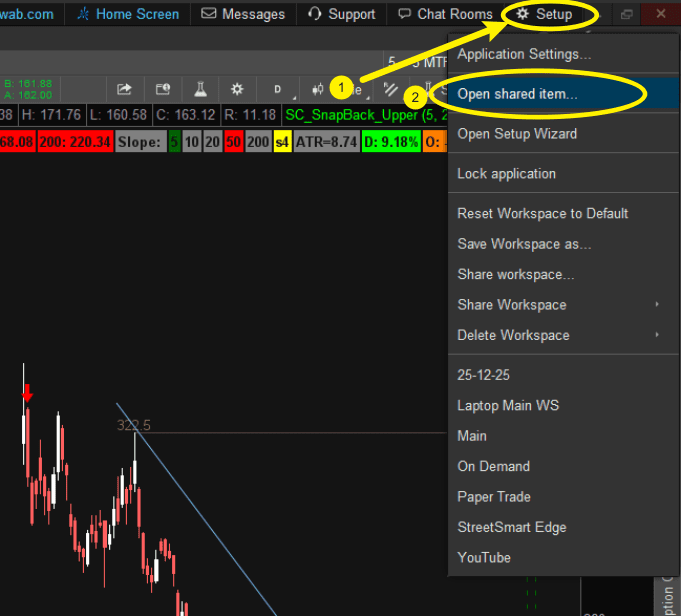Select Open shared item in menu
Screen dimensions: 681x616
(517, 93)
